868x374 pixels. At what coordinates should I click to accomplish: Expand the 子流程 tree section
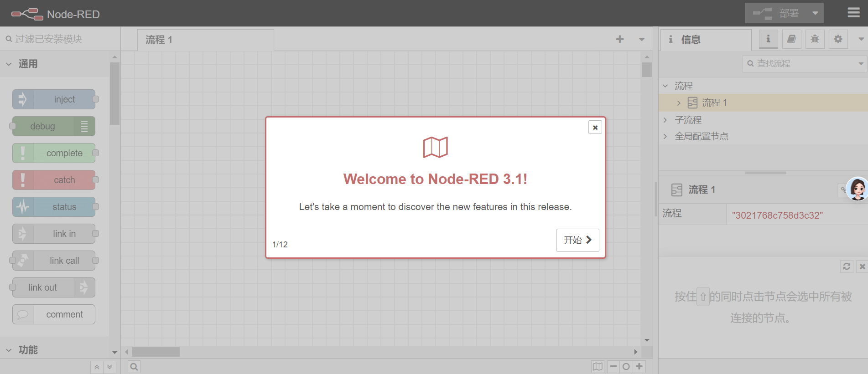tap(665, 120)
